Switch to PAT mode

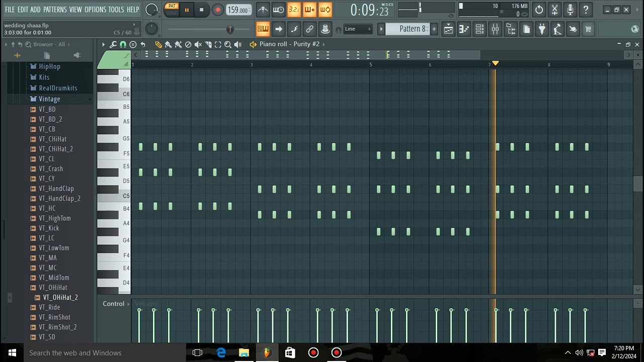(x=172, y=6)
